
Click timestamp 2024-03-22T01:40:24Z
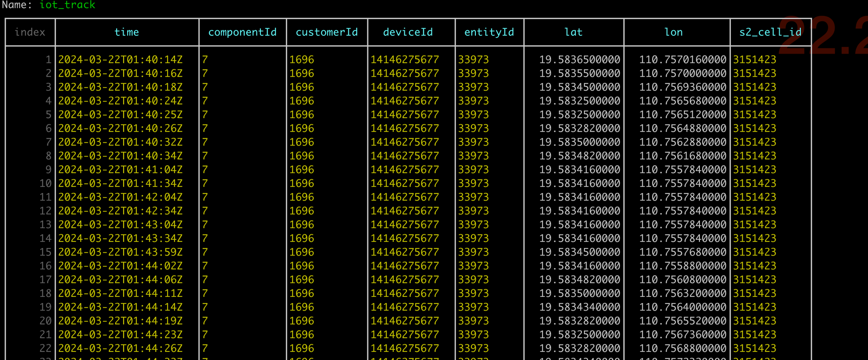coord(121,101)
